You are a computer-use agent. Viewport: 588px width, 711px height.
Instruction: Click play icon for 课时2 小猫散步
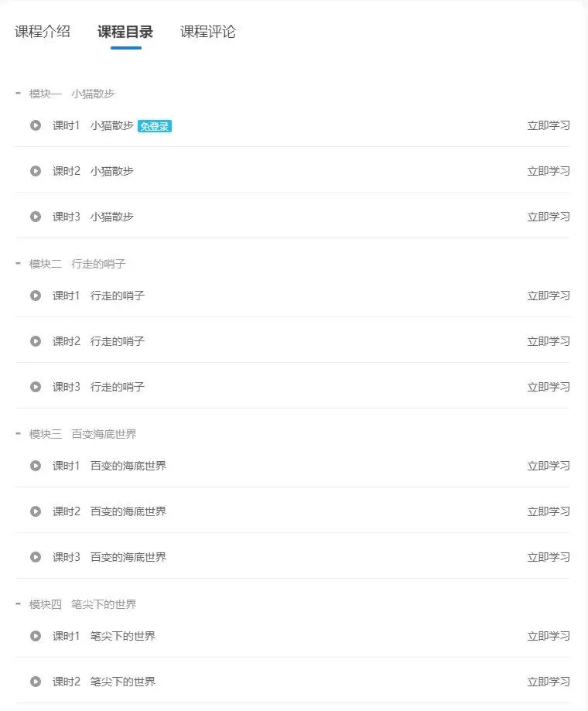(x=36, y=171)
